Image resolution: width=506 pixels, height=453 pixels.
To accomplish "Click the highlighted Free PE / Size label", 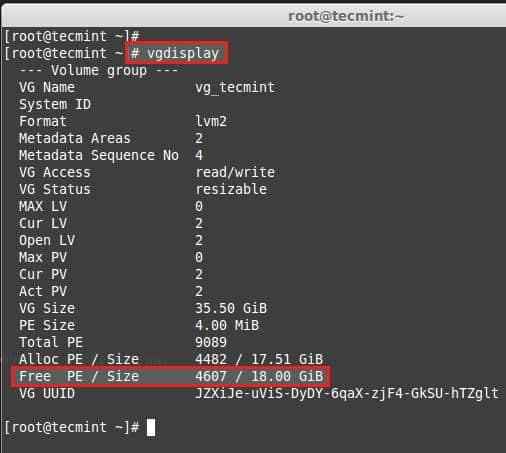I will [x=79, y=376].
